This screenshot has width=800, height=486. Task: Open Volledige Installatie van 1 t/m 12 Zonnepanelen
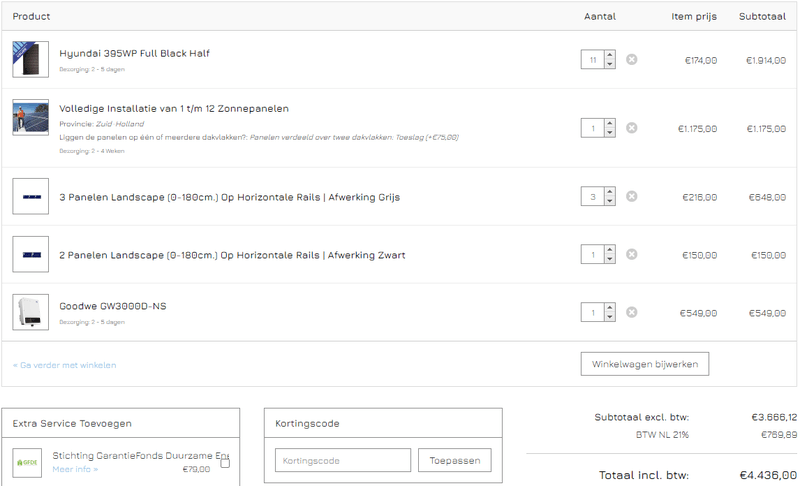(174, 108)
